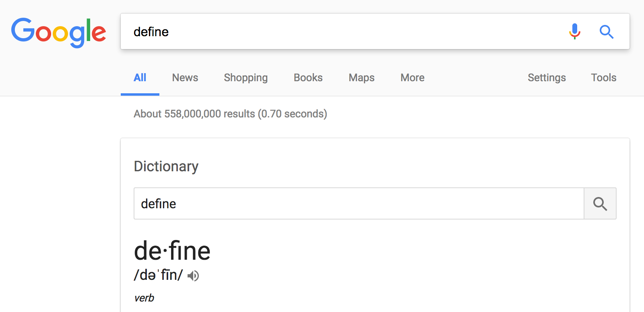Select the All results tab
Image resolution: width=644 pixels, height=312 pixels.
[140, 78]
